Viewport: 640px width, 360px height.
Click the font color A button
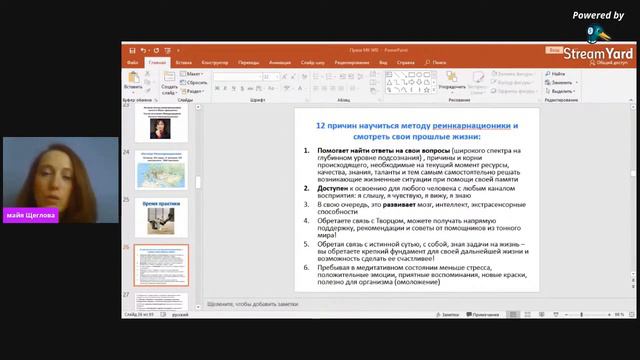(x=300, y=88)
